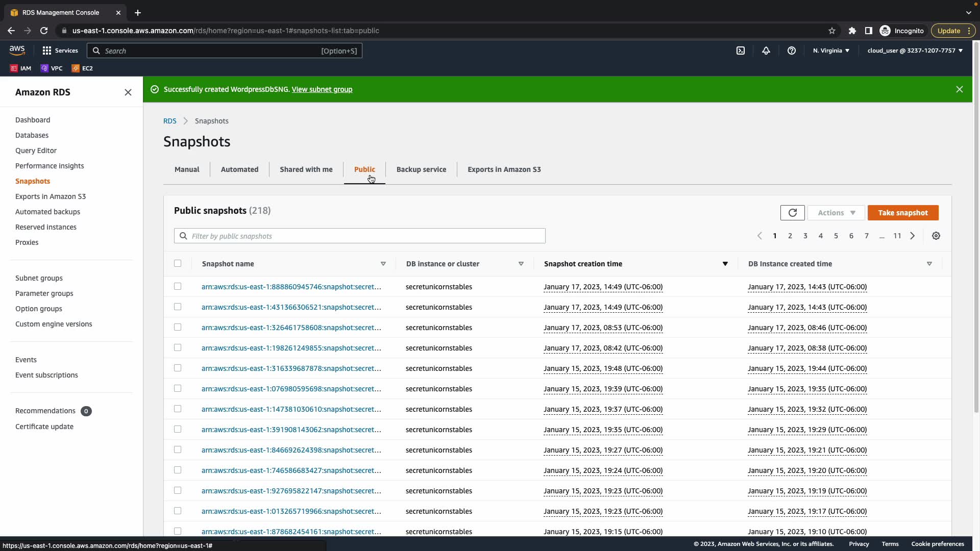Viewport: 980px width, 551px height.
Task: Switch to the Automated snapshots tab
Action: tap(239, 169)
